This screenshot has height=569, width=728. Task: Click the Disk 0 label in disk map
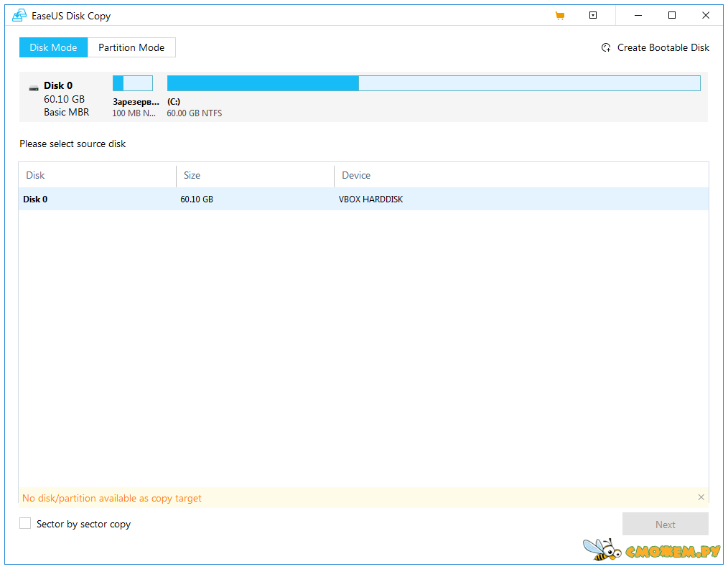pos(58,85)
